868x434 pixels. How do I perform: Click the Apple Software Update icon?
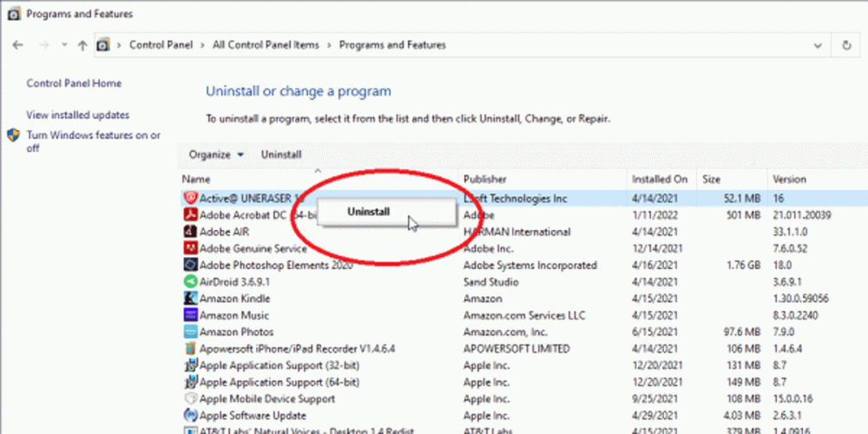191,416
